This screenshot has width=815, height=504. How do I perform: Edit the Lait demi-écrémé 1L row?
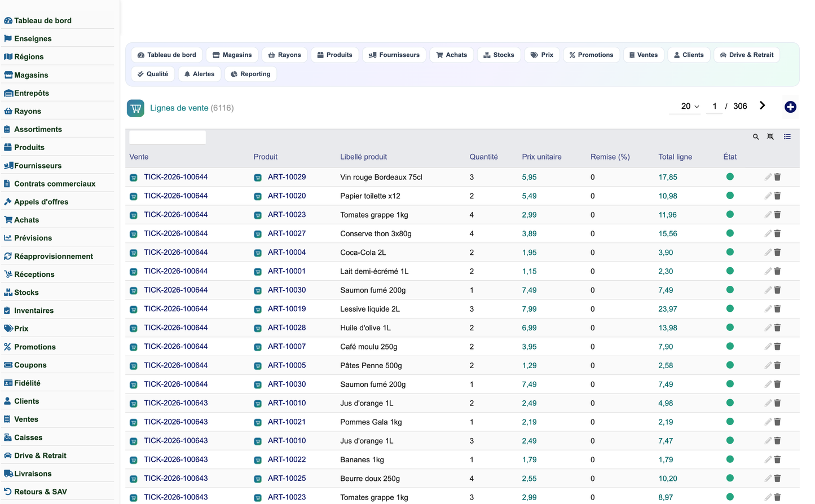click(768, 271)
